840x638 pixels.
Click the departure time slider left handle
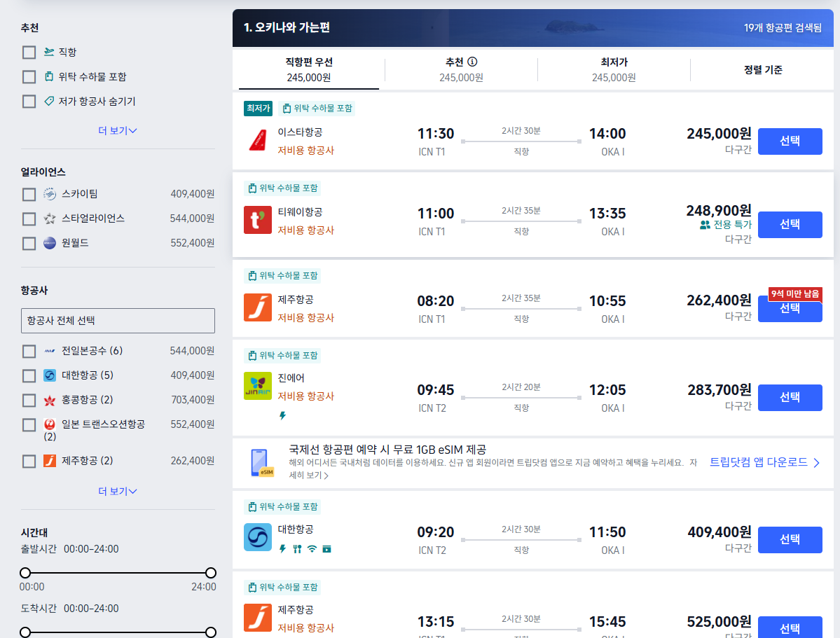25,573
